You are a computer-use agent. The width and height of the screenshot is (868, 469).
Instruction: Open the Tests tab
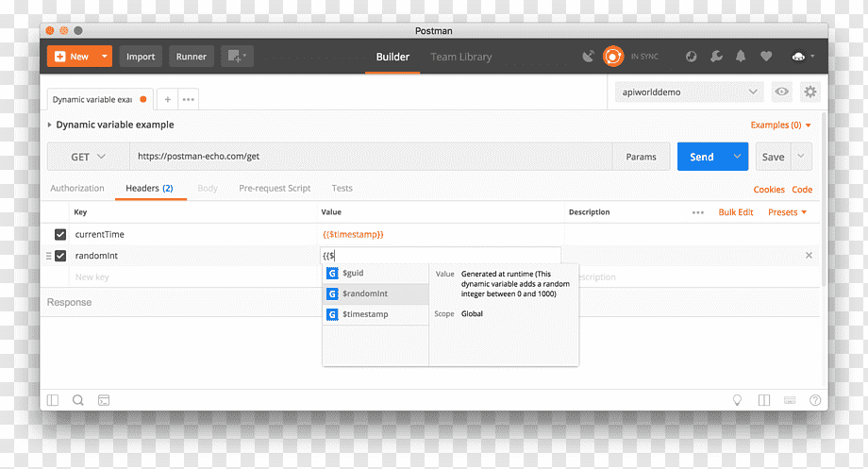[x=342, y=189]
